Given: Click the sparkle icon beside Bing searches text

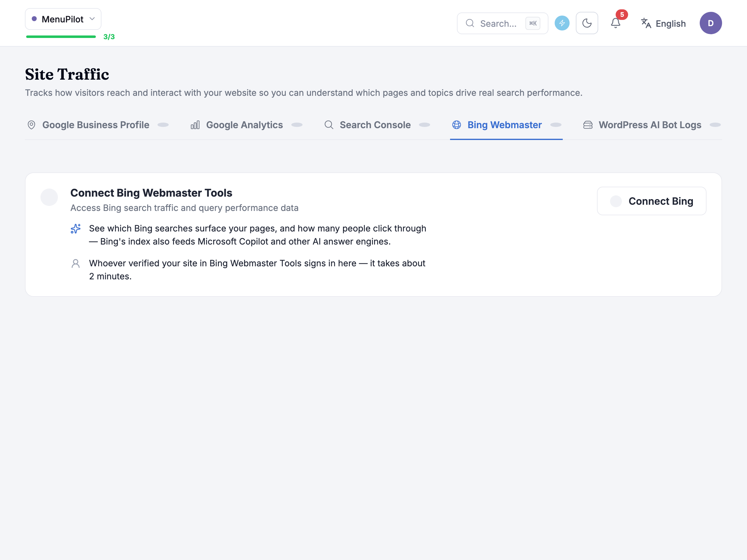Looking at the screenshot, I should coord(76,229).
